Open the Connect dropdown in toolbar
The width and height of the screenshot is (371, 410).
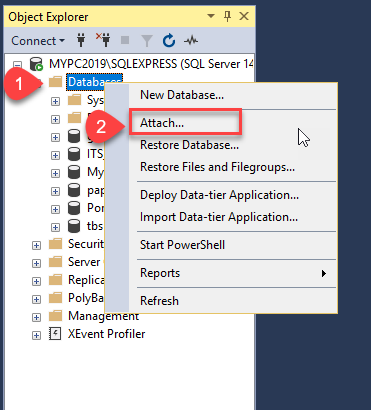tap(38, 41)
